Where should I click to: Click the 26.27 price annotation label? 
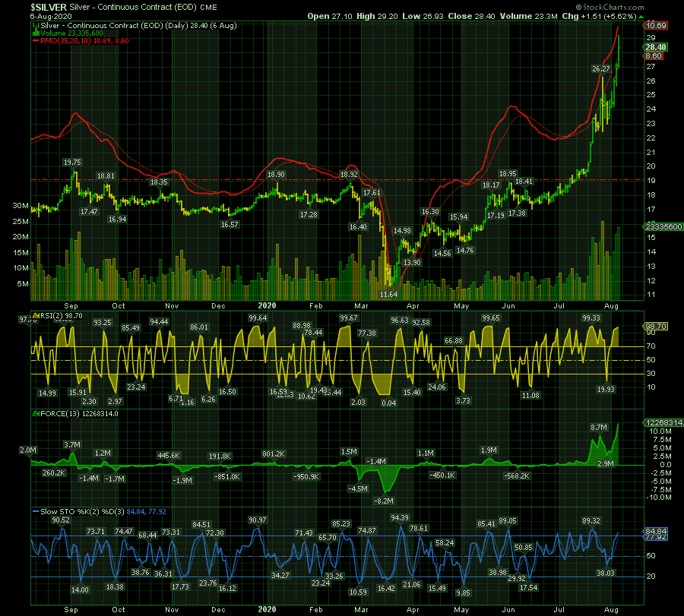[601, 68]
